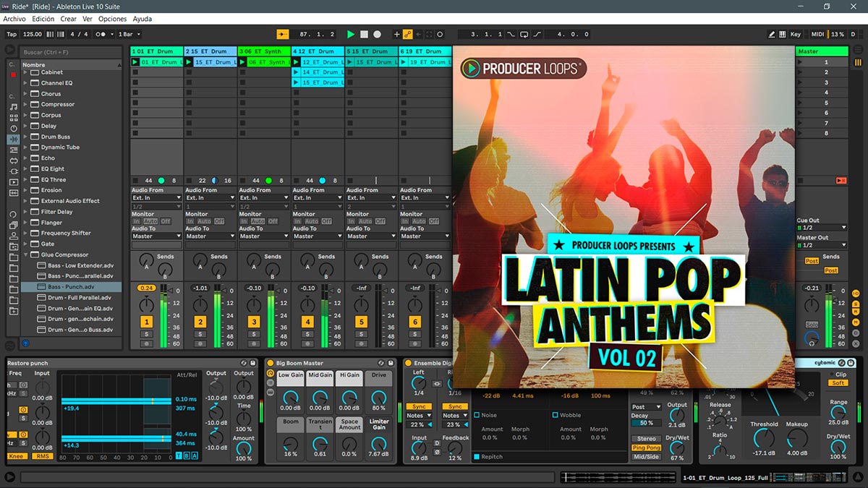Launch the 01_ET_Drum clip in track 1
Image resolution: width=868 pixels, height=488 pixels.
point(135,62)
